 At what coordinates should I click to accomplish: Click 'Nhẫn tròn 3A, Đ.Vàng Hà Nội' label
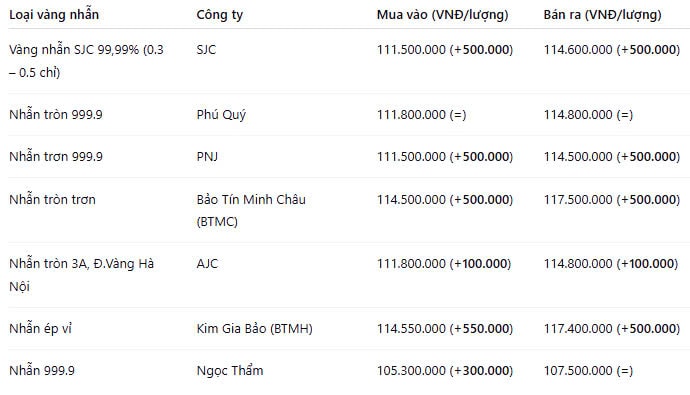(81, 275)
